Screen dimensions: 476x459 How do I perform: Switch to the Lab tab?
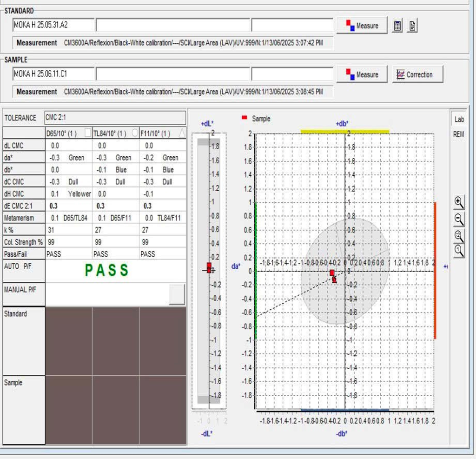point(459,120)
